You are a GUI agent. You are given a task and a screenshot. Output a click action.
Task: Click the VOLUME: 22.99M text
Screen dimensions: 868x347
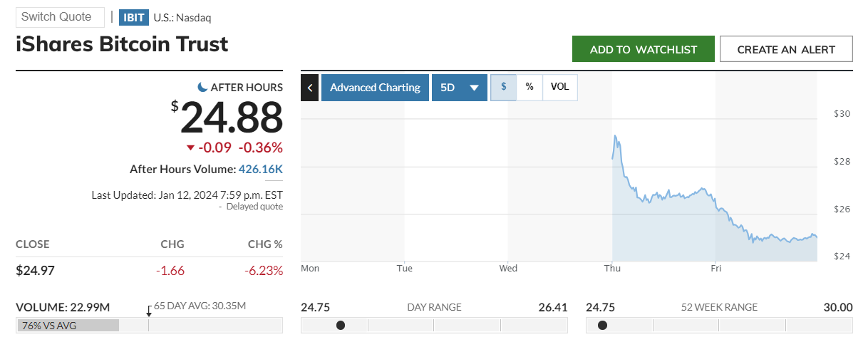[x=63, y=308]
